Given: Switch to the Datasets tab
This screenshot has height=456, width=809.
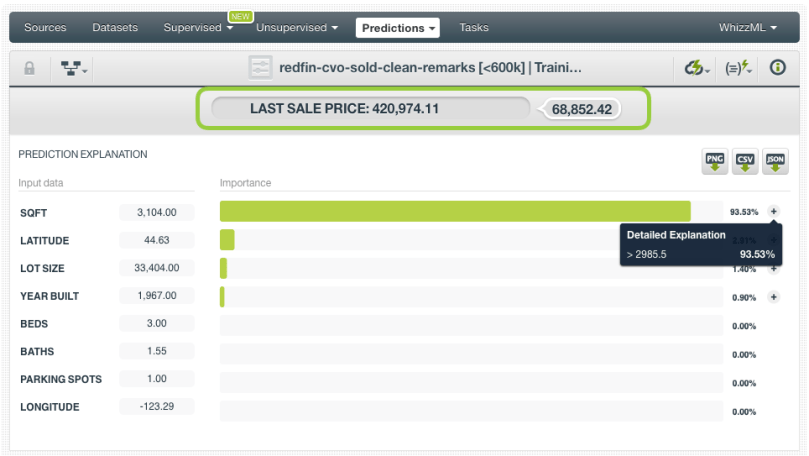Looking at the screenshot, I should [x=115, y=28].
